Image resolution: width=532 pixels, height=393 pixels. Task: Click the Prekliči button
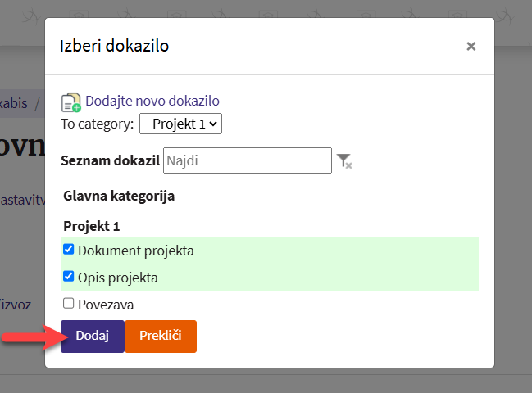pos(161,336)
